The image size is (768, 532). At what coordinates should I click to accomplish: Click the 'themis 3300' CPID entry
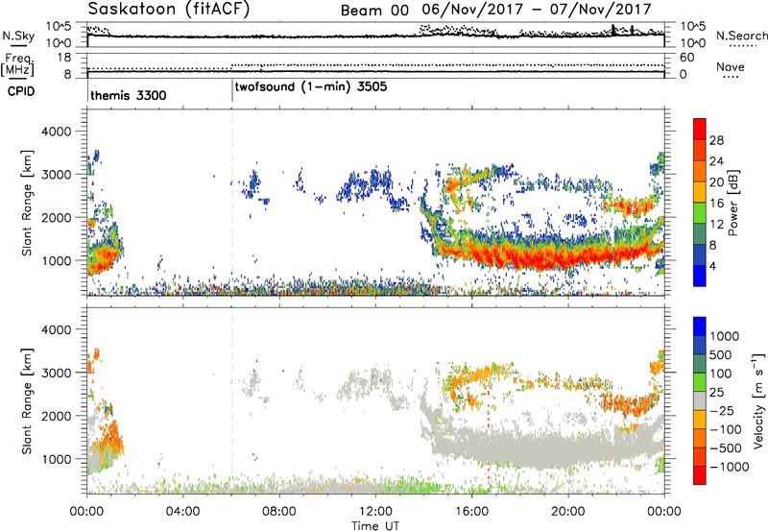(129, 95)
